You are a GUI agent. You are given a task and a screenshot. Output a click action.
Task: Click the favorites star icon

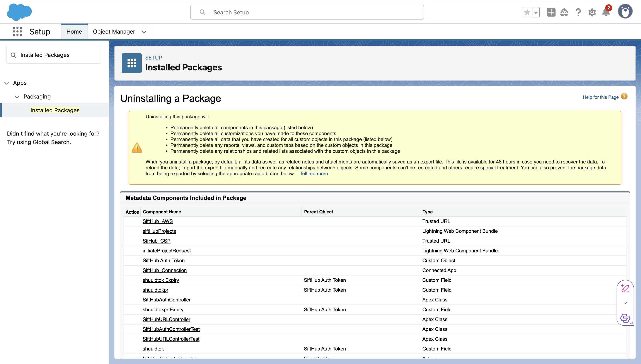tap(527, 12)
